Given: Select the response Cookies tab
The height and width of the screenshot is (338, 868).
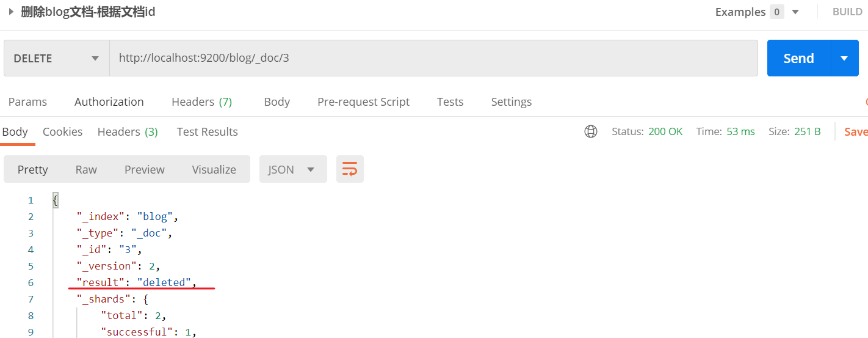Looking at the screenshot, I should (62, 132).
